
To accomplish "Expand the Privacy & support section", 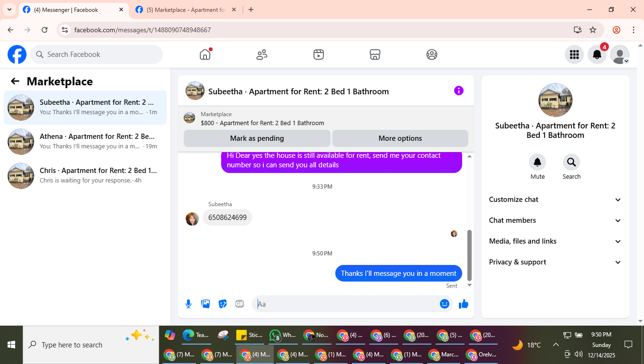I will coord(555,262).
